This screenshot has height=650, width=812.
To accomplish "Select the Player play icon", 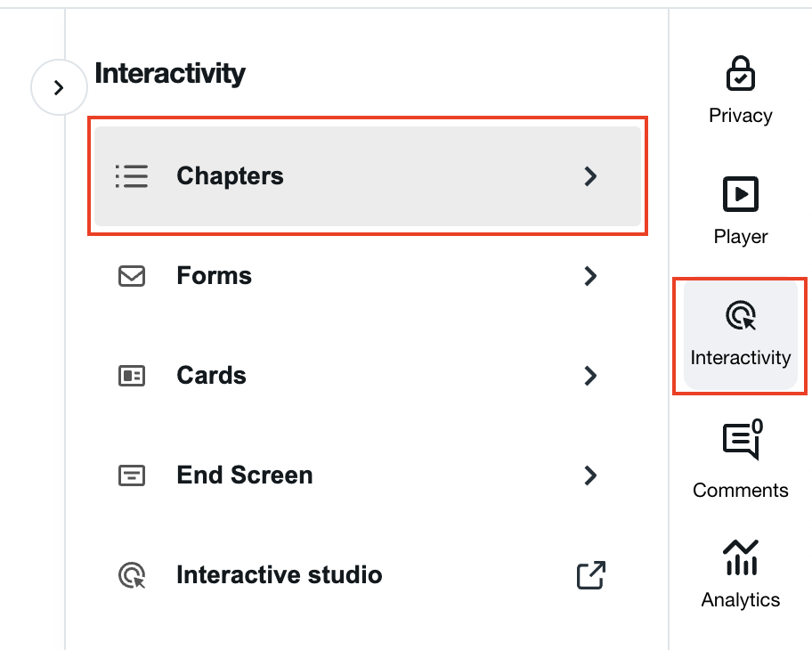I will (x=740, y=194).
